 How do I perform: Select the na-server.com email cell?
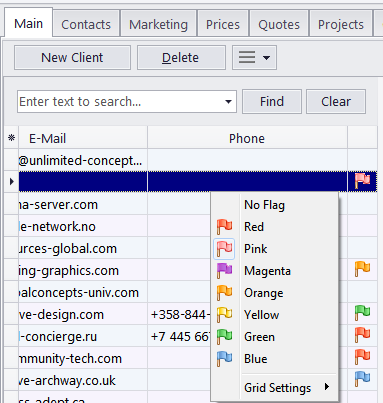point(83,204)
